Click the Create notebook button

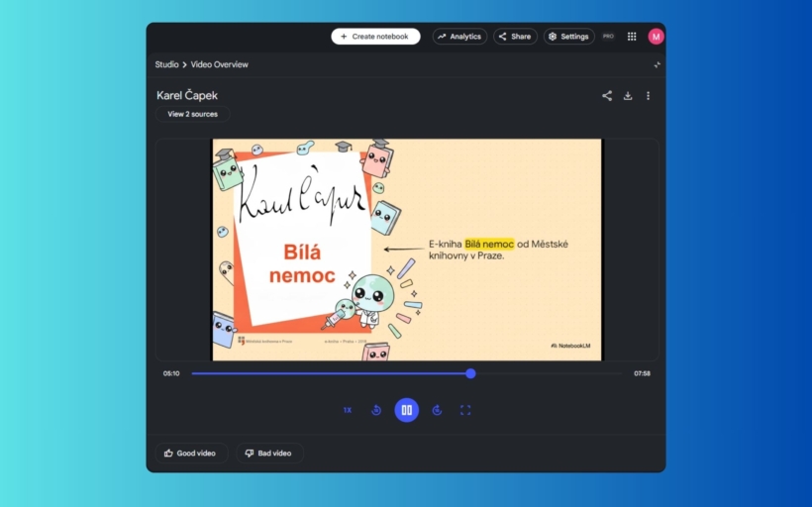coord(375,37)
